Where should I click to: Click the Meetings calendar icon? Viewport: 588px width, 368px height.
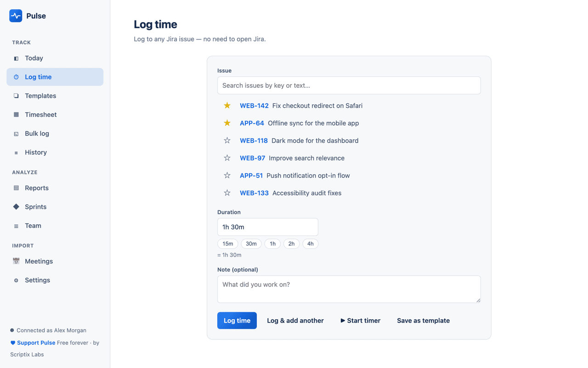click(16, 261)
